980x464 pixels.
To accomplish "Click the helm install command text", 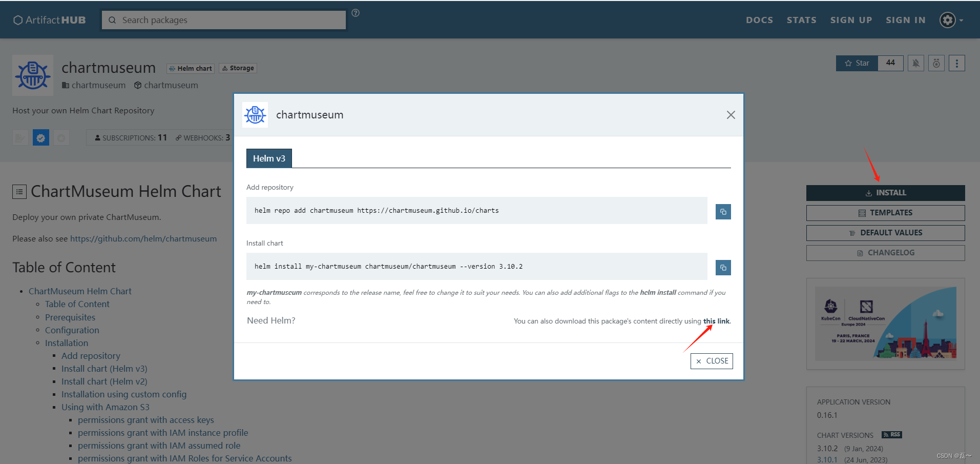I will (388, 267).
